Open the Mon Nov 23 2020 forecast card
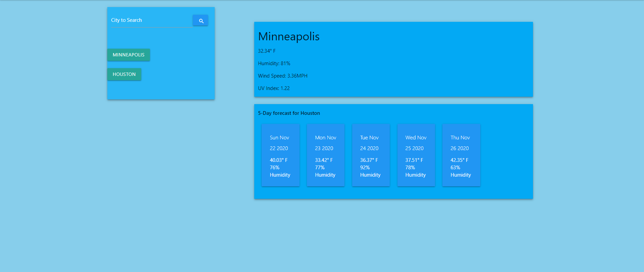 pyautogui.click(x=326, y=155)
